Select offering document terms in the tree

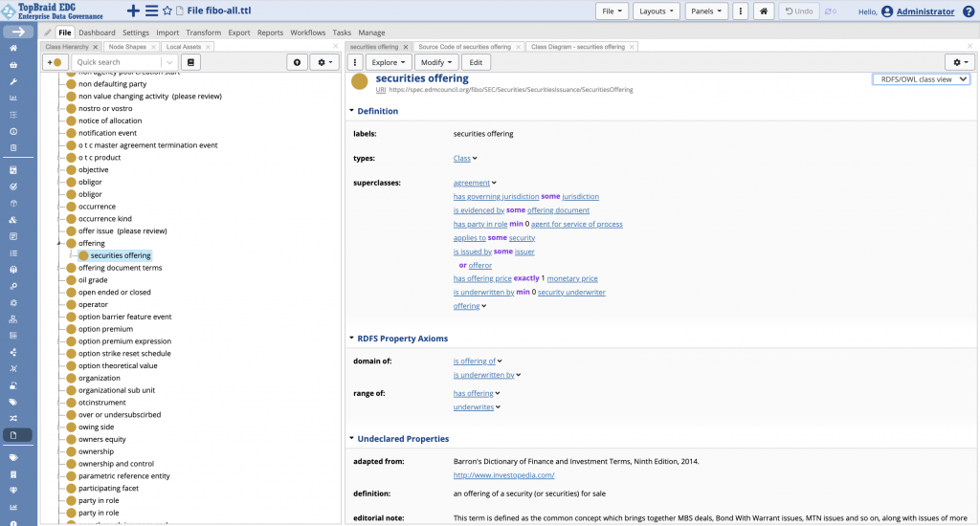[120, 268]
